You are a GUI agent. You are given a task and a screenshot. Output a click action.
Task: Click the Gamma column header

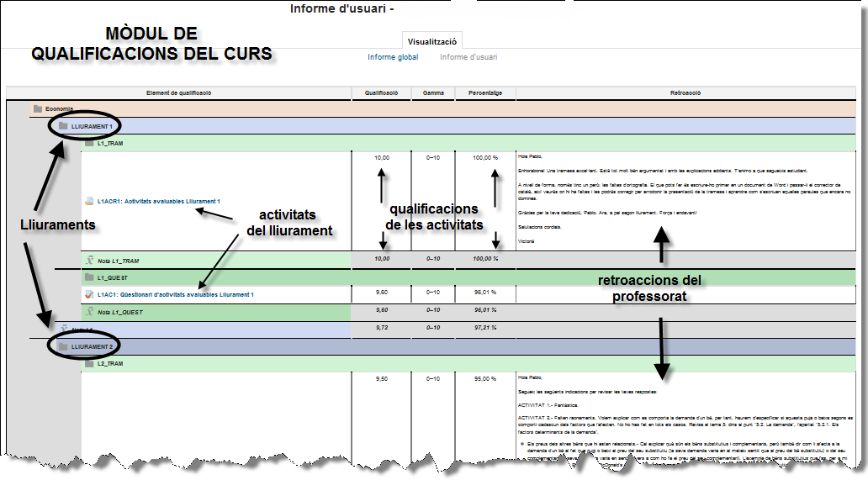pos(433,93)
